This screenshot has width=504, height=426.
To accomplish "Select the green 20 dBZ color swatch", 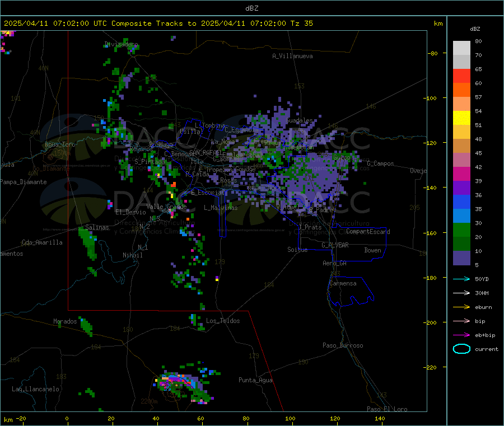I will click(461, 230).
